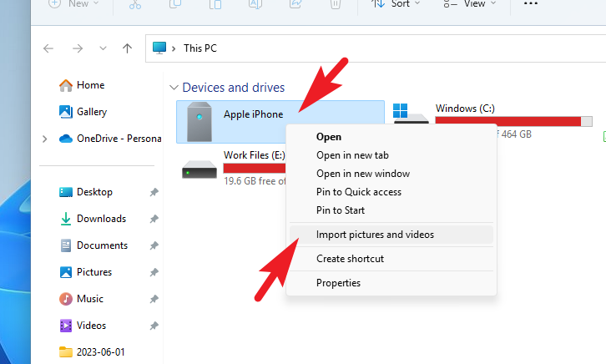
Task: Click the Copy icon in toolbar
Action: point(175,4)
